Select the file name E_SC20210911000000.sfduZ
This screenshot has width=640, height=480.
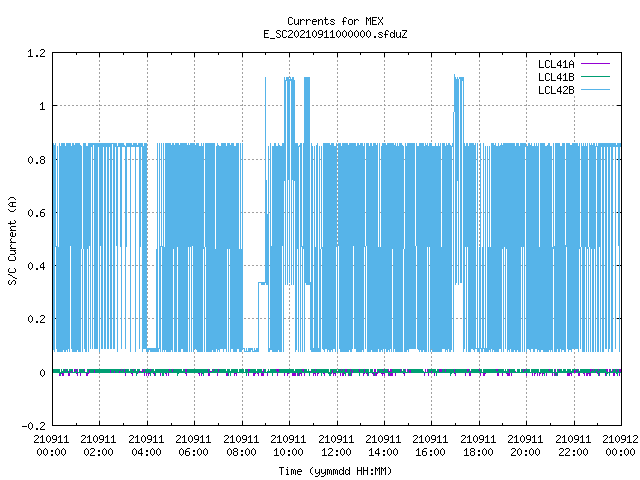coord(335,34)
